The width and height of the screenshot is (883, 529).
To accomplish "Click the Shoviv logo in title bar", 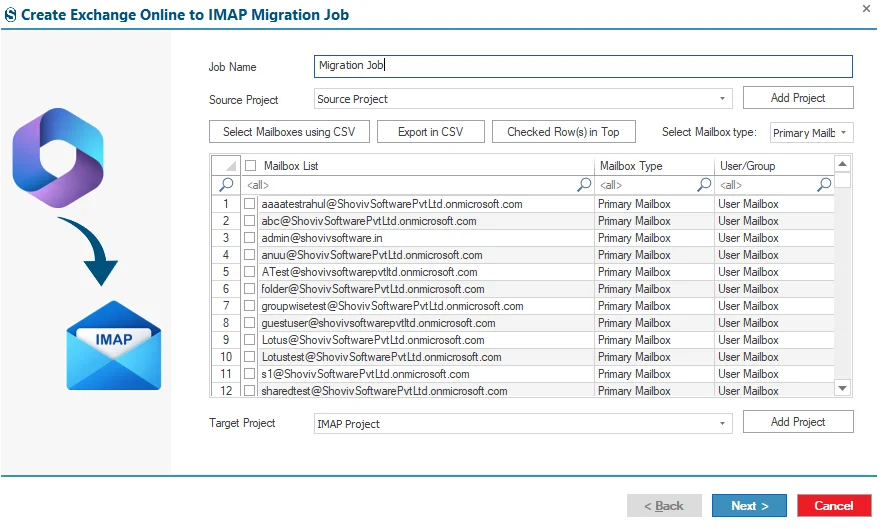I will [x=10, y=15].
